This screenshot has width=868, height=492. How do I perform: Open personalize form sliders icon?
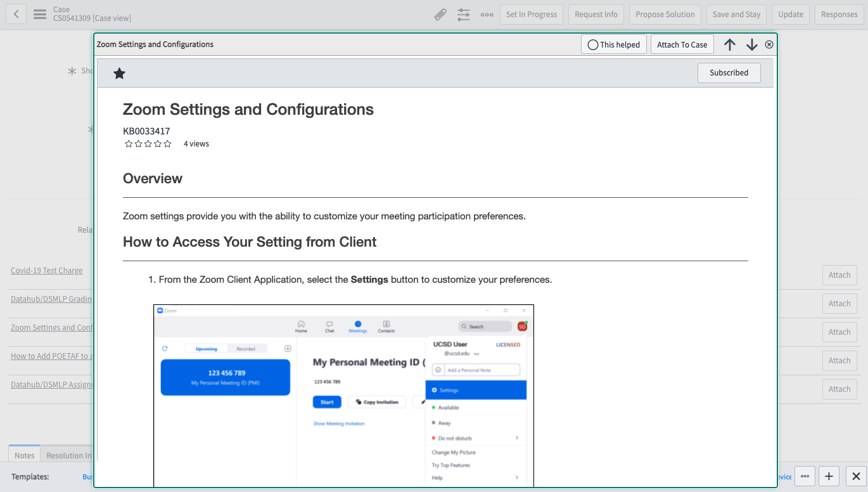(x=464, y=15)
